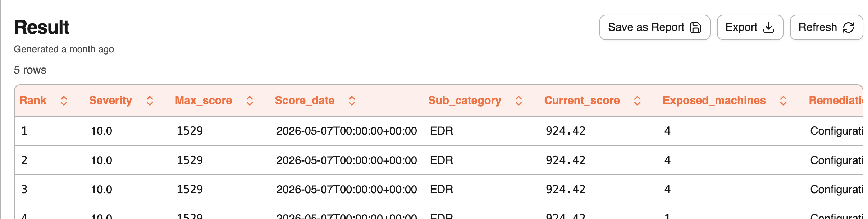Viewport: 868px width, 219px height.
Task: Click the Severity column header text
Action: (x=110, y=101)
